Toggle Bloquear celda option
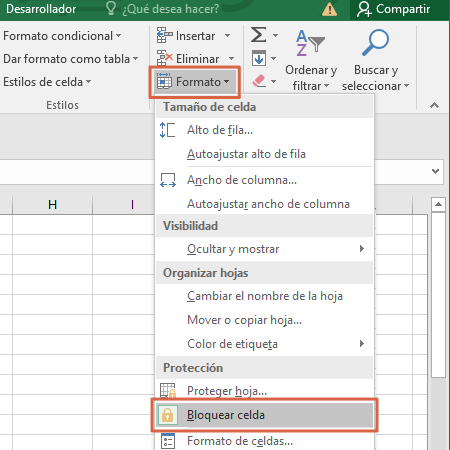This screenshot has width=450, height=450. (265, 415)
